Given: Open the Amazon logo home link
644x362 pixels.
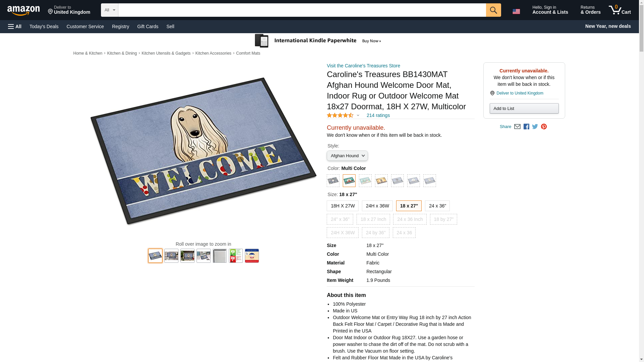Looking at the screenshot, I should pyautogui.click(x=23, y=10).
